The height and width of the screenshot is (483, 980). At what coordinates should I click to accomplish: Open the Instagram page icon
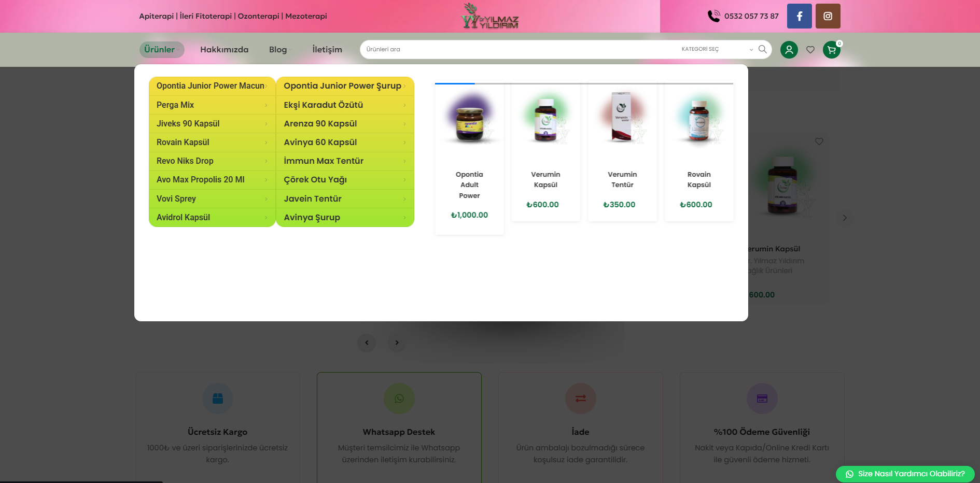(x=828, y=16)
